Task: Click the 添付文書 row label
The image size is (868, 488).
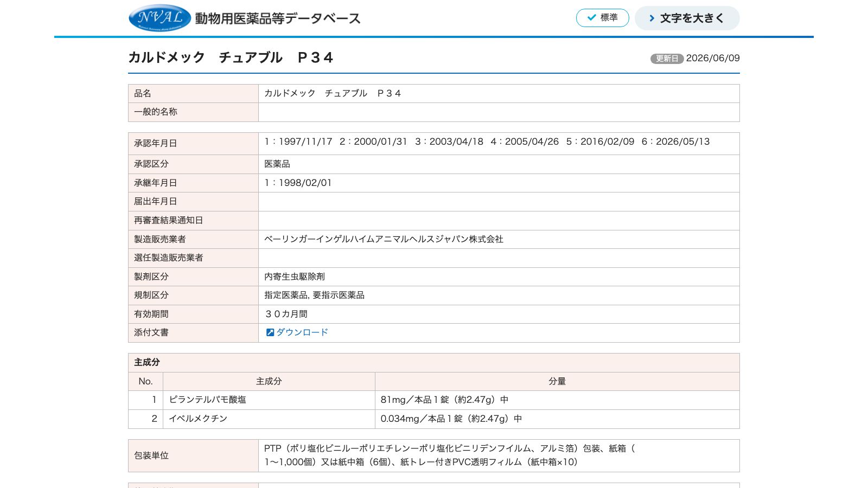Action: coord(193,333)
